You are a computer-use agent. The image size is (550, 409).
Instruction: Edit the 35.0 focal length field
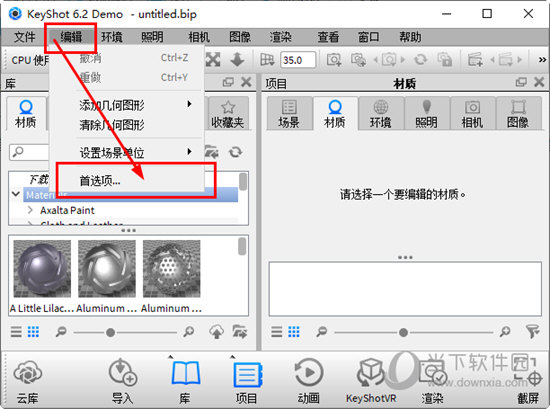tap(298, 60)
